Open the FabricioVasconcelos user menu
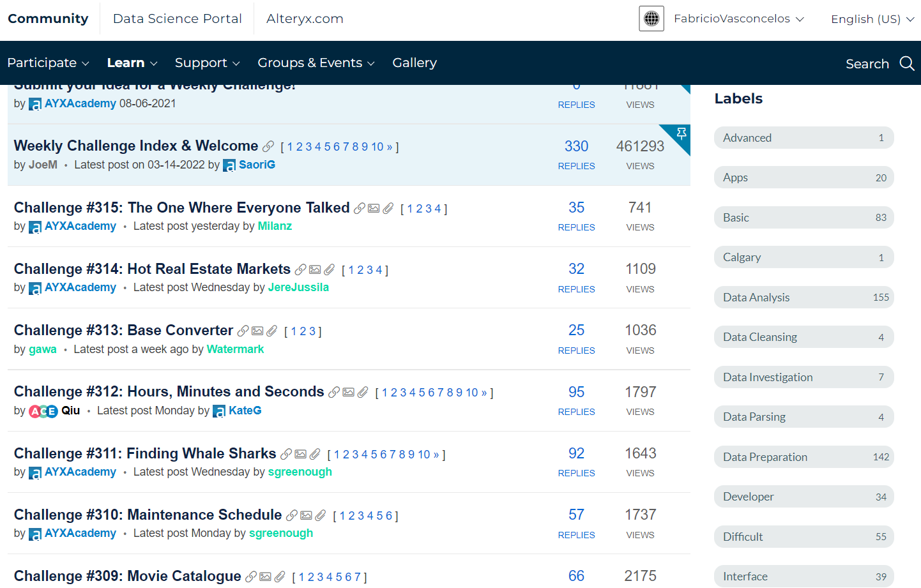 [739, 19]
